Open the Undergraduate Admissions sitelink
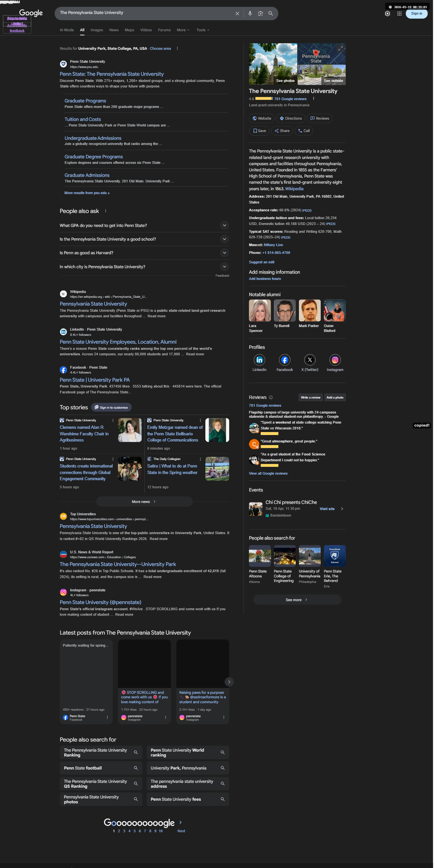Viewport: 438px width, 868px height. [x=93, y=138]
